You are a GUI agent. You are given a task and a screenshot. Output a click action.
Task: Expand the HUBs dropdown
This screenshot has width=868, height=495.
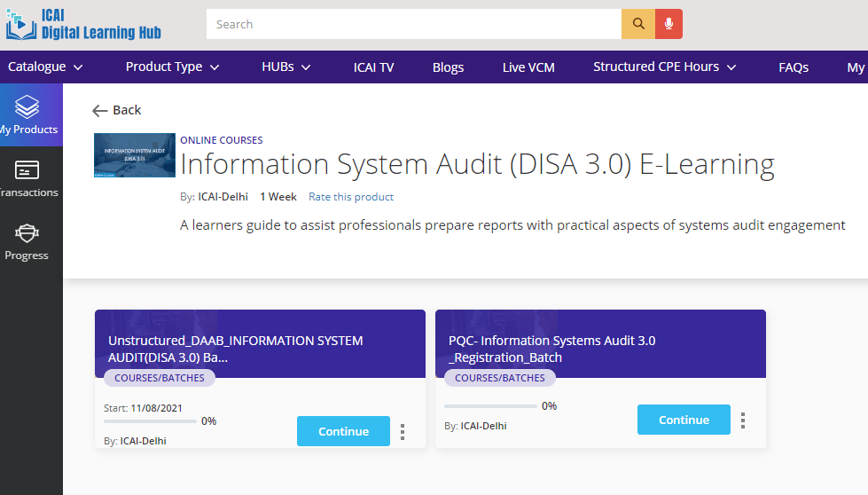(x=286, y=67)
